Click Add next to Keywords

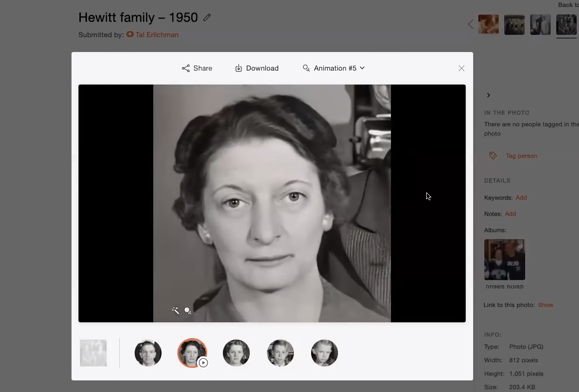click(521, 197)
